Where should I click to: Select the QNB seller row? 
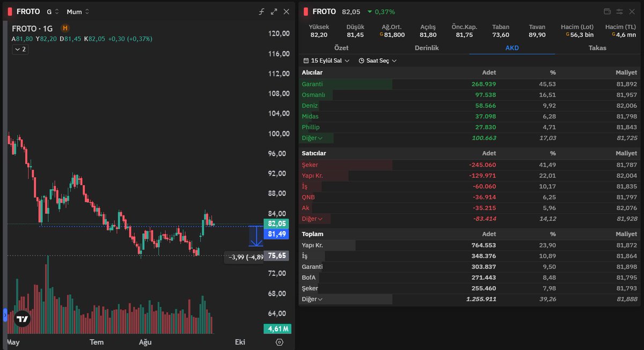(470, 197)
